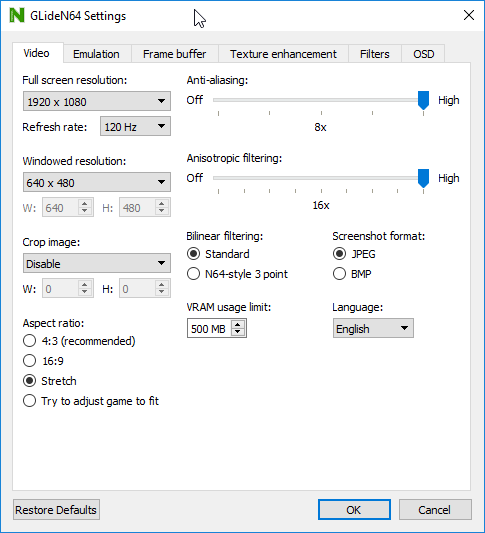Click the Anisotropic filtering slider handle
Screen dimensions: 485x533
423,178
